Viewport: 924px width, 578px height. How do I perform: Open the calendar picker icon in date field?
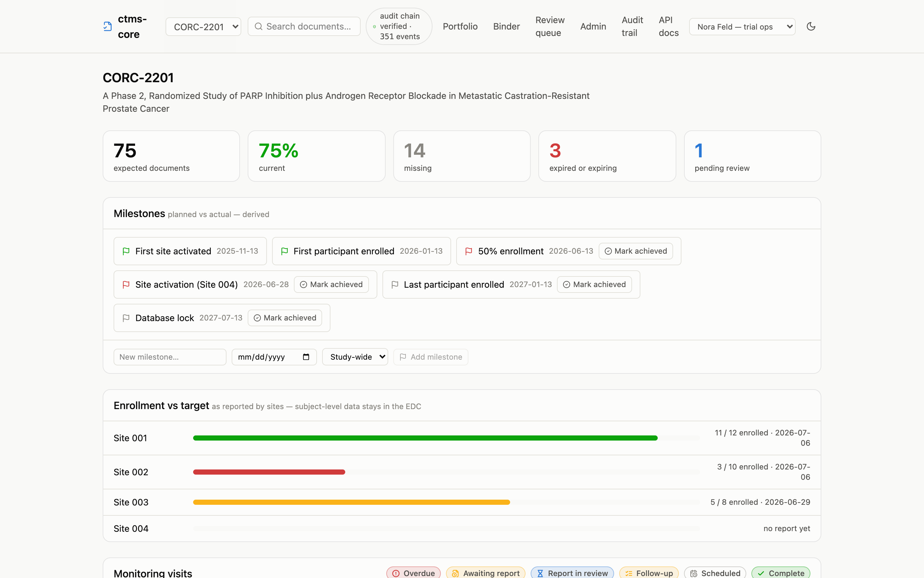click(306, 357)
